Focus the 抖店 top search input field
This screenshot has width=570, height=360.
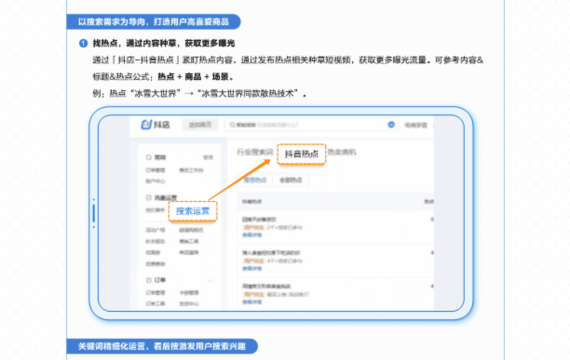pyautogui.click(x=311, y=125)
